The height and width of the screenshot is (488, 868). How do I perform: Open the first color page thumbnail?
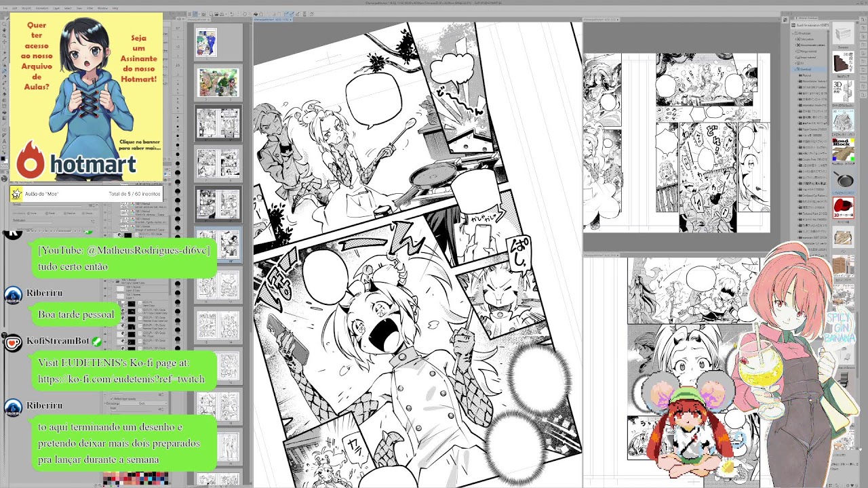207,42
